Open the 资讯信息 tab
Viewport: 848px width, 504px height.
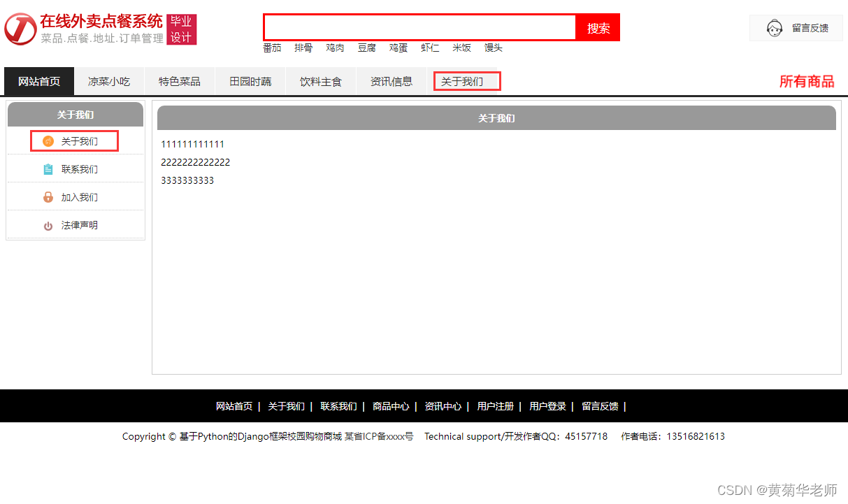tap(391, 82)
